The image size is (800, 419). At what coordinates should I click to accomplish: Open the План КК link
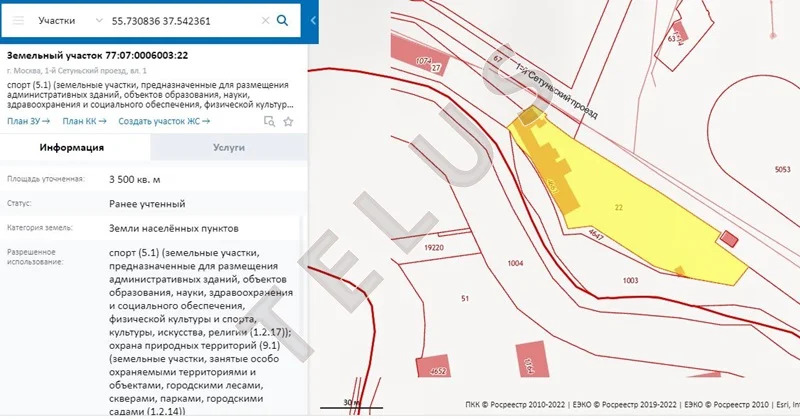coord(85,121)
